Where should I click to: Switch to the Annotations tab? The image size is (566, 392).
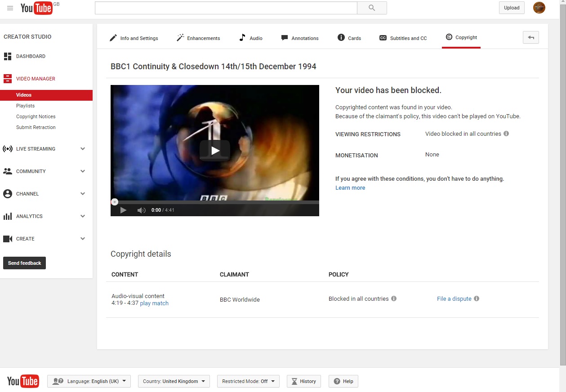pos(300,38)
